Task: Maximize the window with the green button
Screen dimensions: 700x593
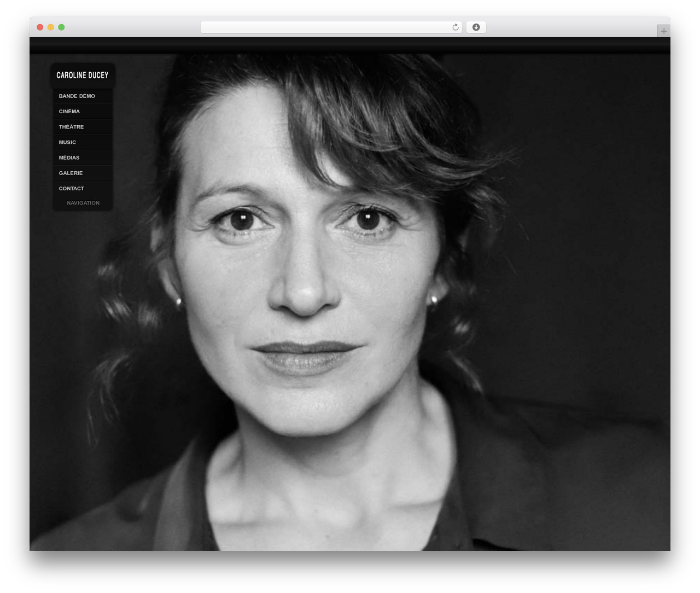Action: [x=61, y=27]
